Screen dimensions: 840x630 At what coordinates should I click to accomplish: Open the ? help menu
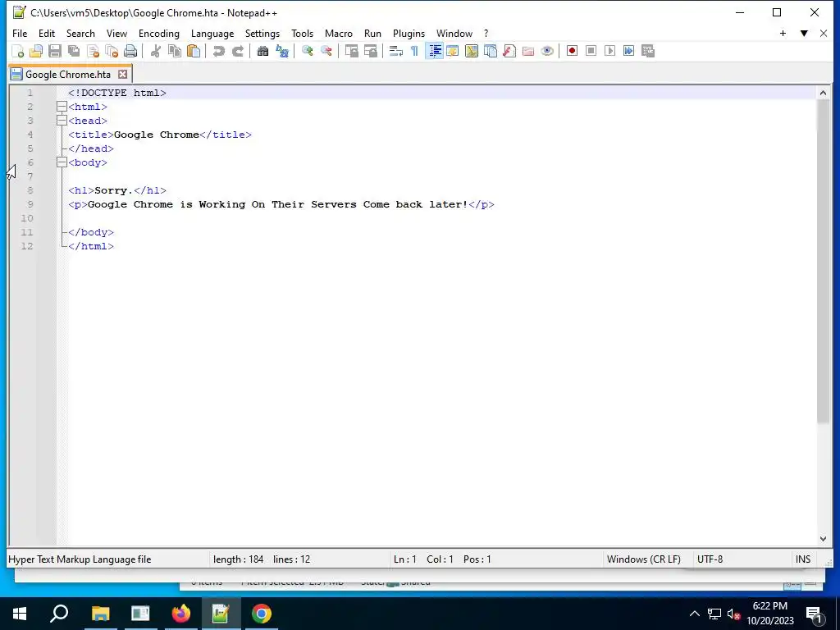coord(486,33)
